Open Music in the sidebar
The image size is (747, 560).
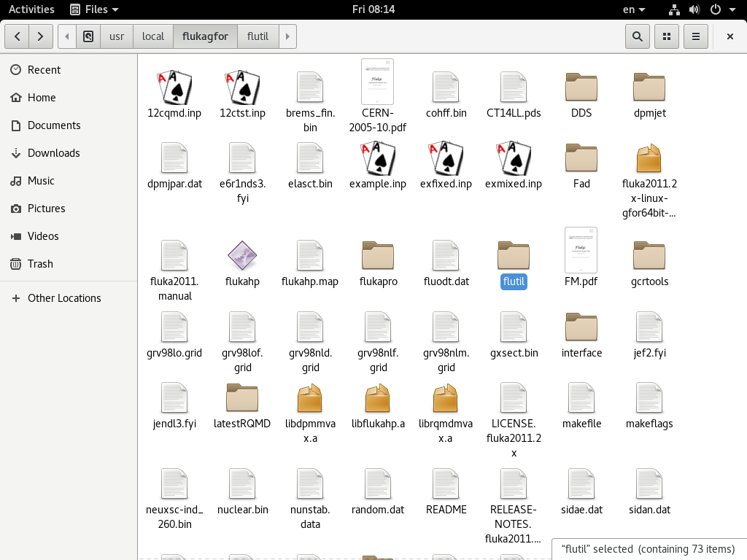click(x=69, y=181)
